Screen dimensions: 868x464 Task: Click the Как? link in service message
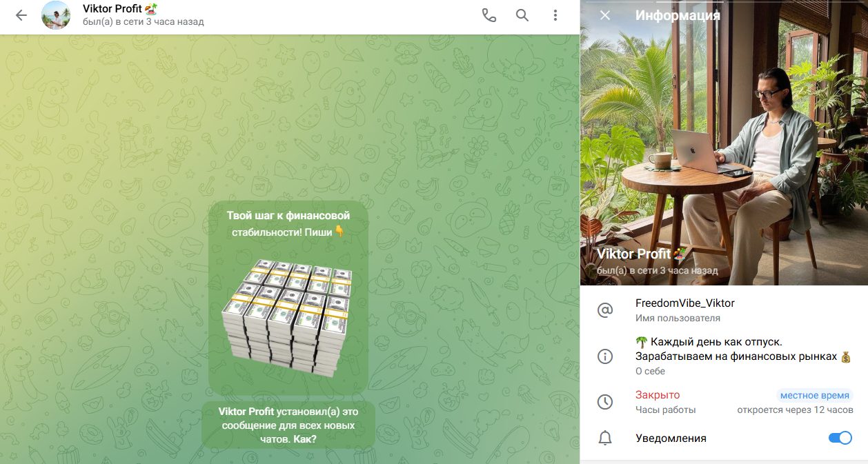click(304, 438)
